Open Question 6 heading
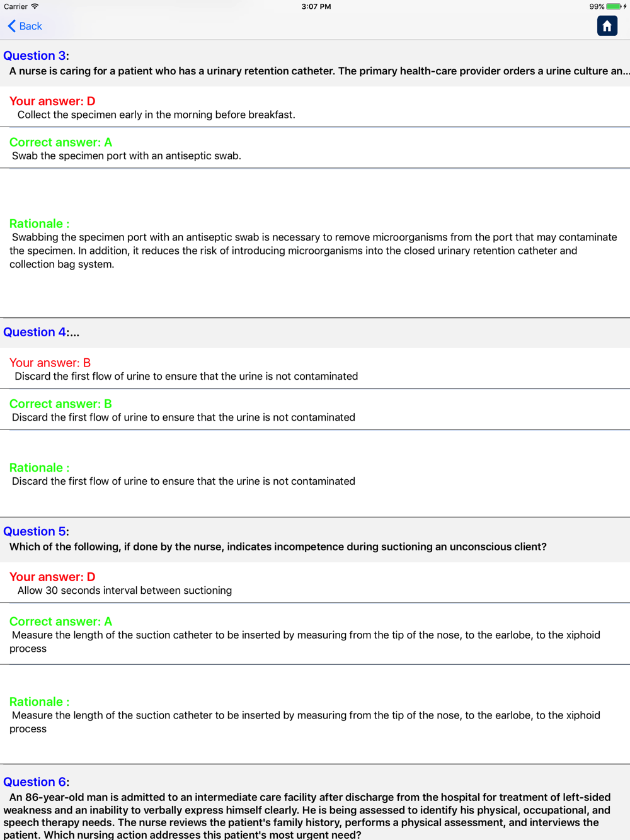The width and height of the screenshot is (630, 840). pyautogui.click(x=36, y=781)
